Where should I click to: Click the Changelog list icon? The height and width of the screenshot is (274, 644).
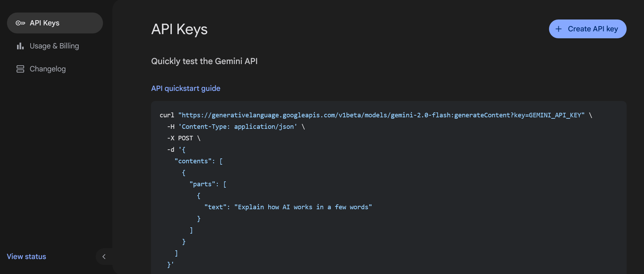tap(20, 69)
